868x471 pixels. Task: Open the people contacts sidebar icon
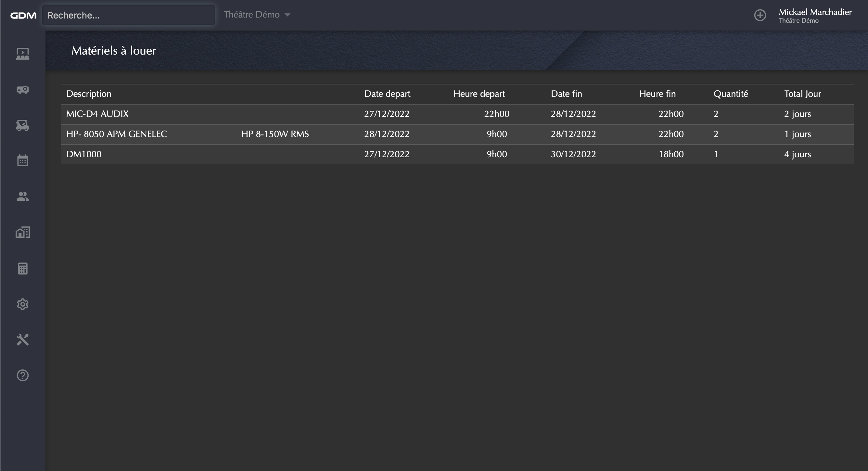click(22, 197)
